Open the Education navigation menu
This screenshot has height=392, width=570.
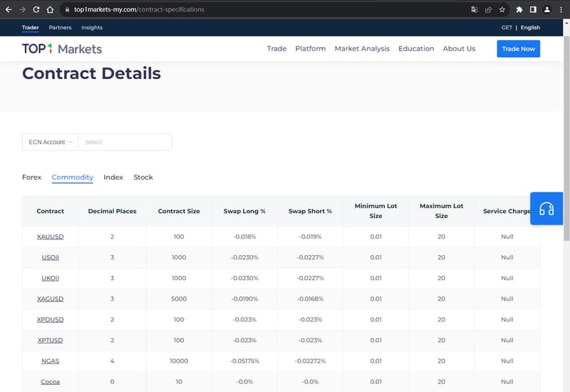416,48
